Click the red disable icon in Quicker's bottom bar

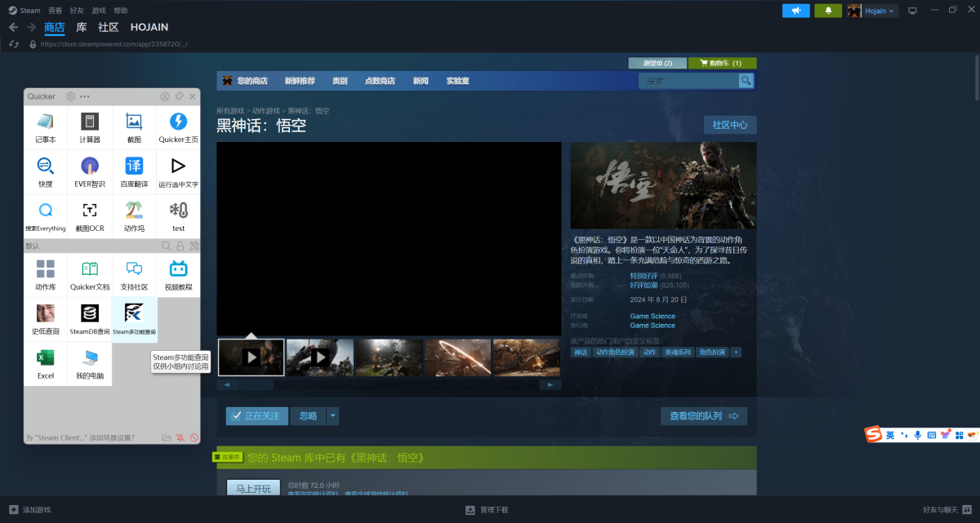point(194,437)
